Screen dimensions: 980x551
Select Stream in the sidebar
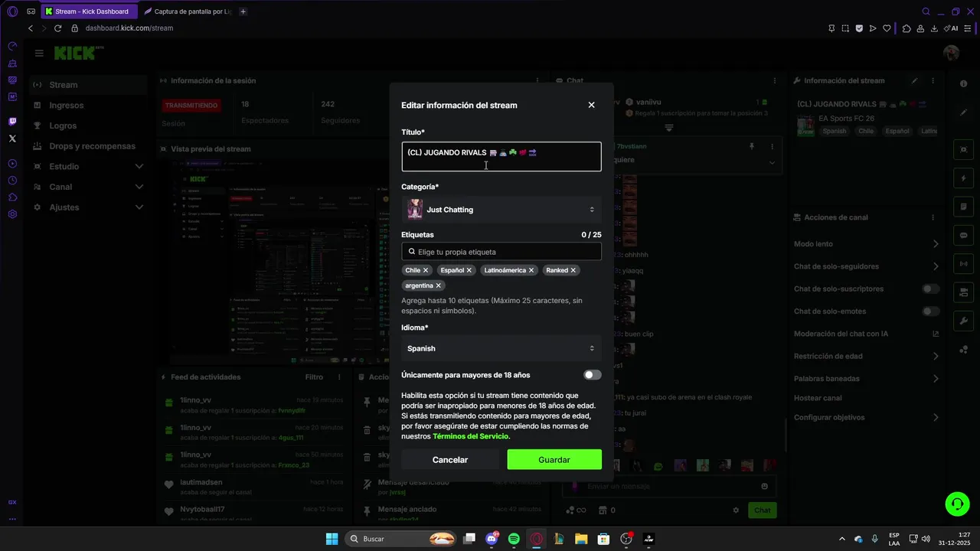click(x=88, y=85)
